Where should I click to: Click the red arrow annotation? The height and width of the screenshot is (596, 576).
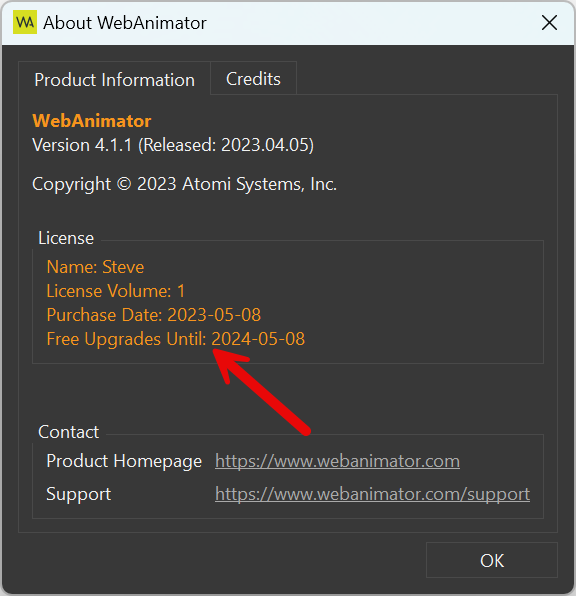click(262, 392)
